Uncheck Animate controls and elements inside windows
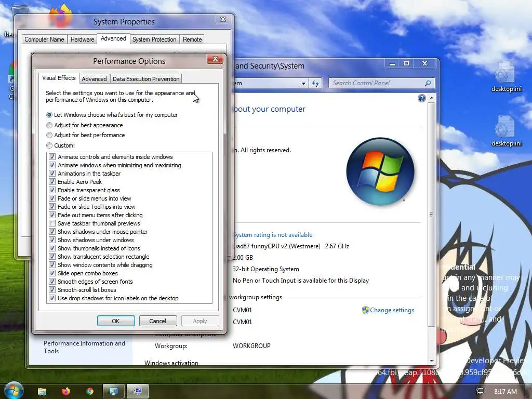The image size is (532, 399). point(52,157)
